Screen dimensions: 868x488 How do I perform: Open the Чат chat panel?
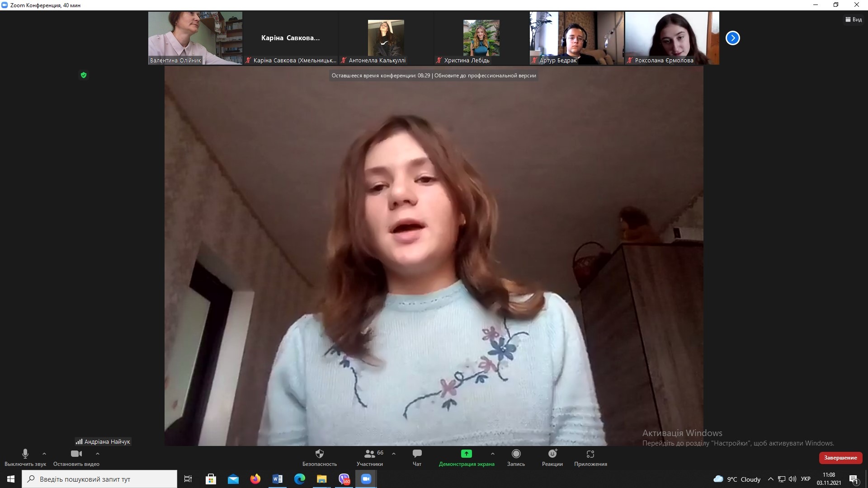tap(417, 454)
